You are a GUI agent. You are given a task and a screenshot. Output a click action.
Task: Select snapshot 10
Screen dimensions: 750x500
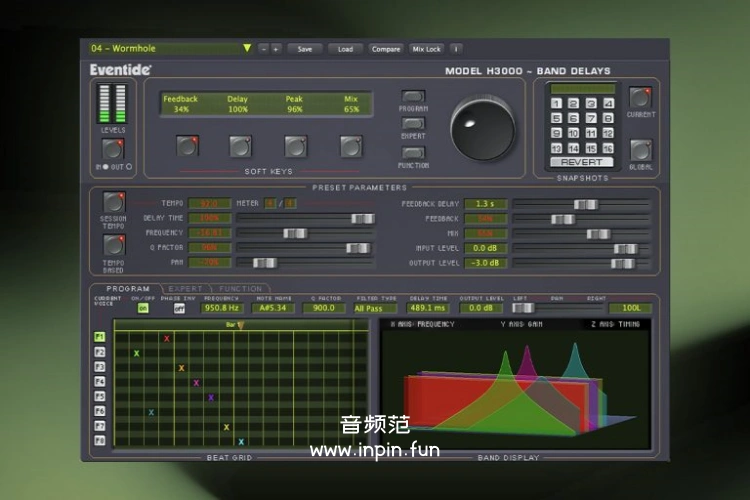[x=573, y=133]
